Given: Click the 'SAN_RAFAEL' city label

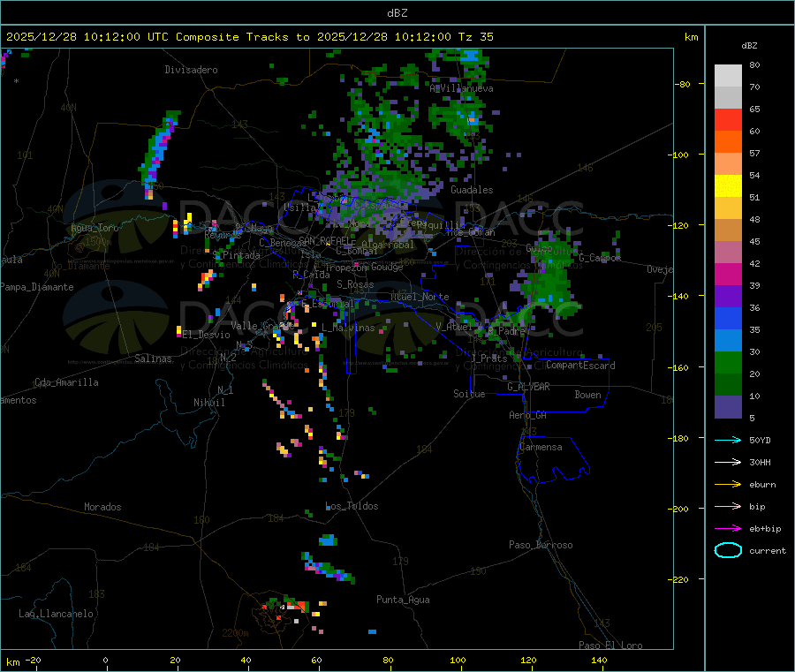Looking at the screenshot, I should [x=324, y=240].
